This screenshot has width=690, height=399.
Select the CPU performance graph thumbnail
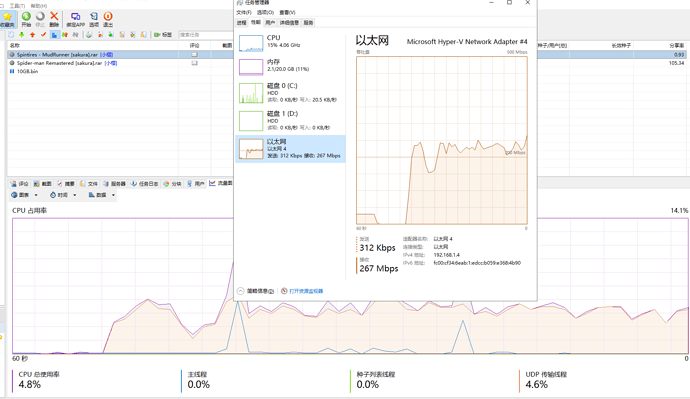[x=251, y=43]
